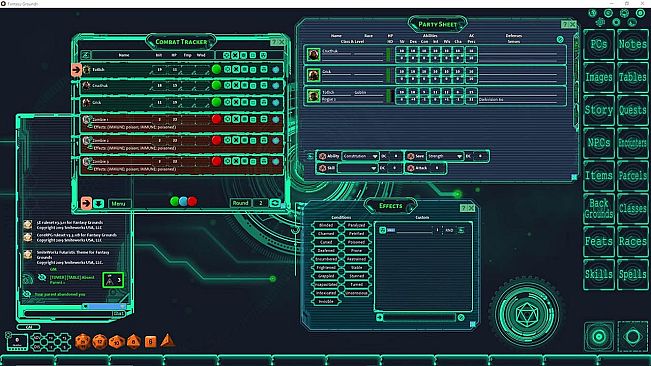Pick up the orange d10 die
Viewport: 651px width, 366px height.
[117, 342]
